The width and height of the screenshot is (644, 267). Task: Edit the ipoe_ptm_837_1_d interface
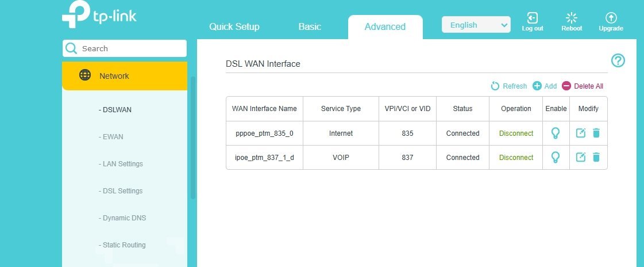click(580, 157)
